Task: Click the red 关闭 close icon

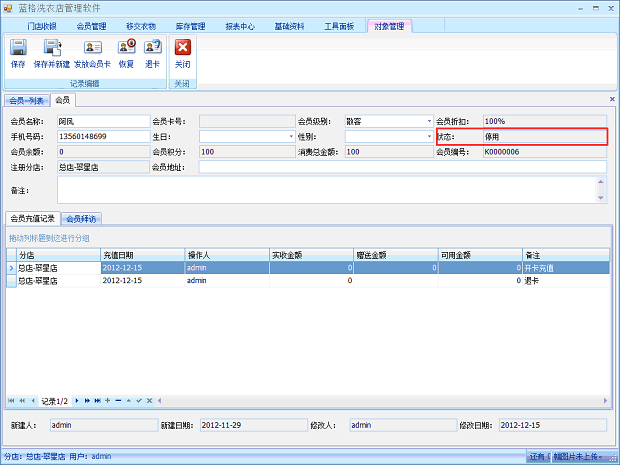Action: [183, 47]
